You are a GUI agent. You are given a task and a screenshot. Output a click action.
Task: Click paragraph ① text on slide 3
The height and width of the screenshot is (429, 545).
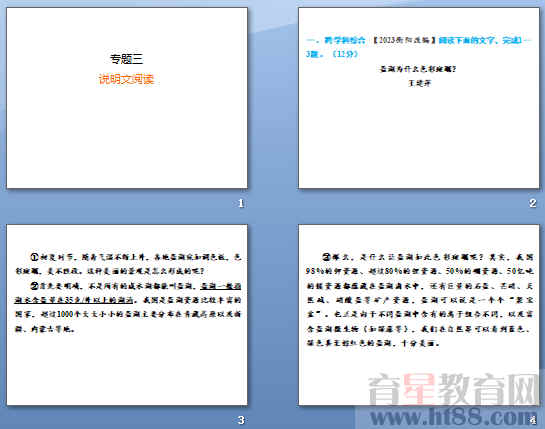[x=128, y=264]
